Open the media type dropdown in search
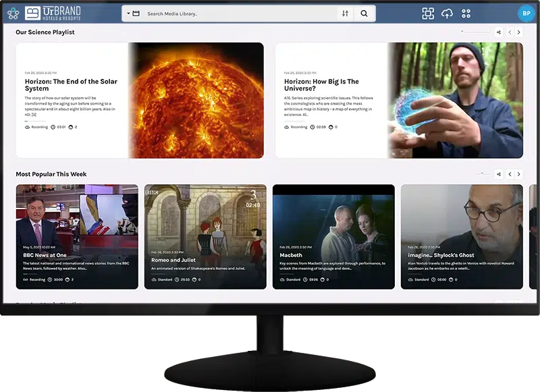 pyautogui.click(x=133, y=13)
